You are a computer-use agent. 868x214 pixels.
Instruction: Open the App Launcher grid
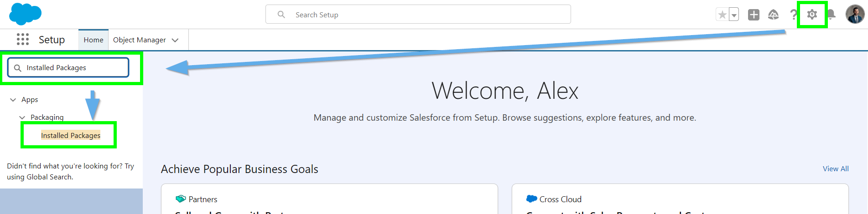[x=23, y=40]
